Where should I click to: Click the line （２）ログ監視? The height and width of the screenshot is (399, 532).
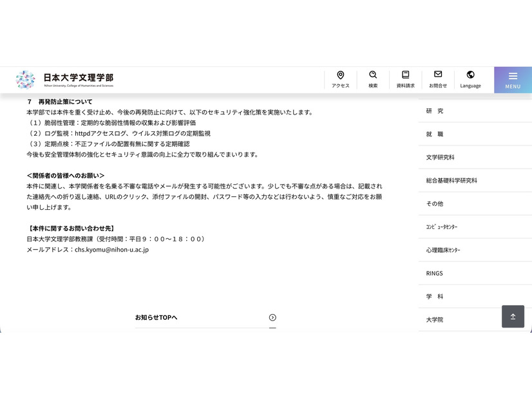point(119,133)
